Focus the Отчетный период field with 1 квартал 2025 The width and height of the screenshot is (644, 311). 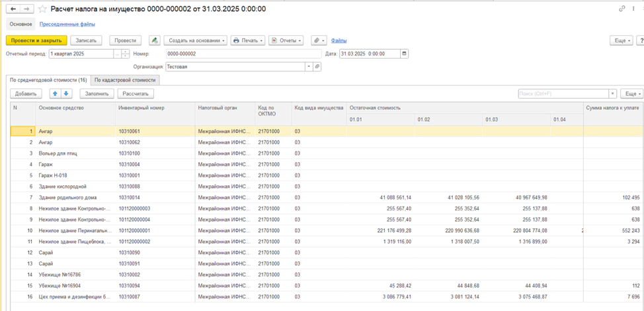coord(81,54)
